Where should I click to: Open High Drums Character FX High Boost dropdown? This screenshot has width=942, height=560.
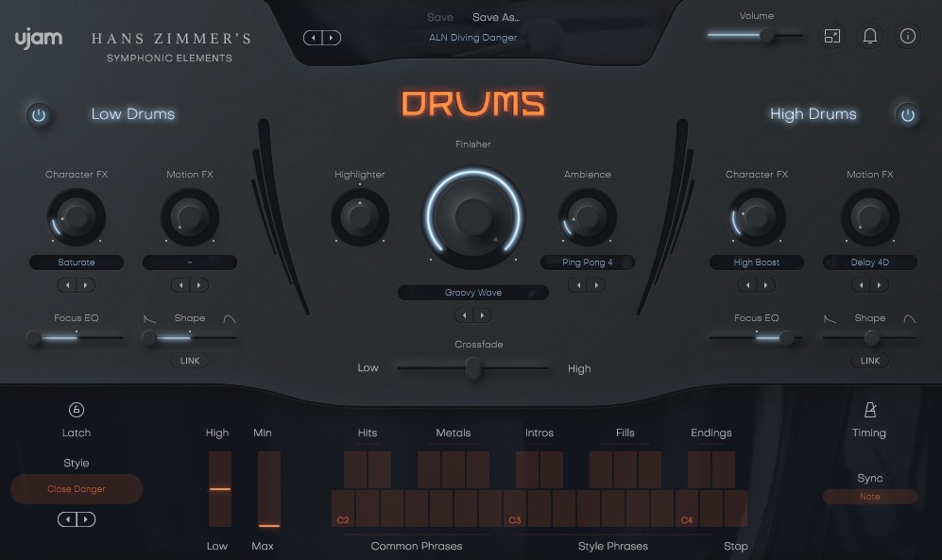click(x=757, y=263)
